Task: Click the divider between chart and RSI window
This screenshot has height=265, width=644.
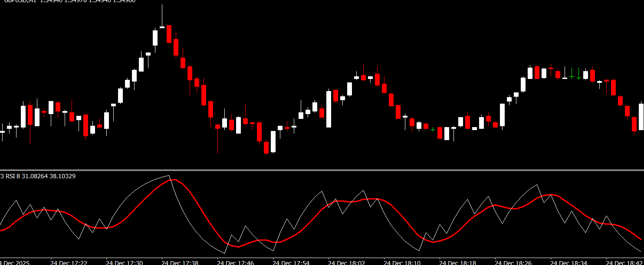Action: (x=322, y=170)
